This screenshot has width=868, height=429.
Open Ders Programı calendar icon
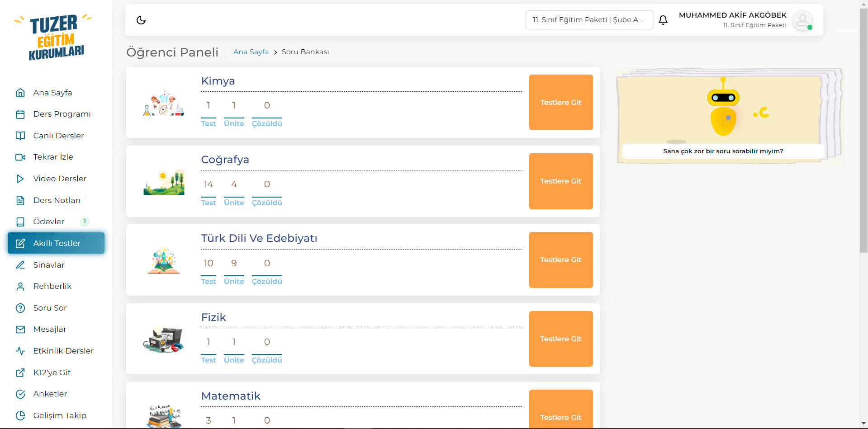click(20, 114)
